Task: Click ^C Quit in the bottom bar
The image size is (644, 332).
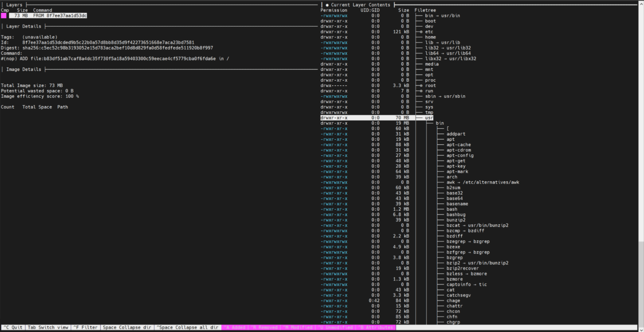Action: point(13,328)
